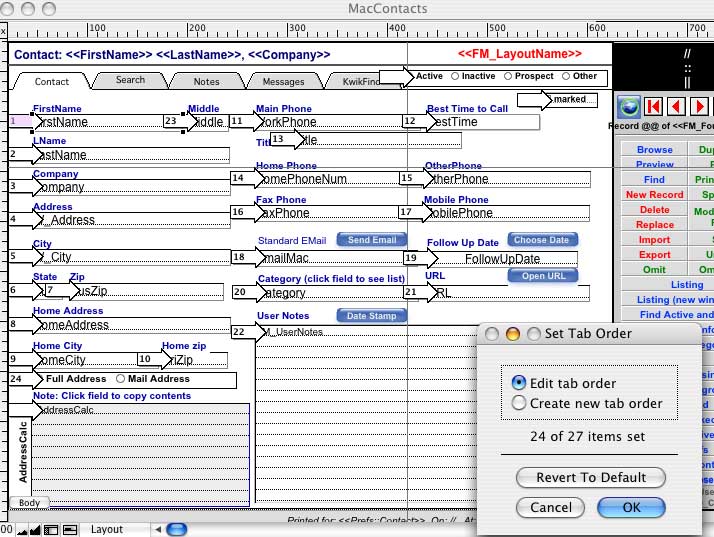Switch to the Search tab

point(130,80)
